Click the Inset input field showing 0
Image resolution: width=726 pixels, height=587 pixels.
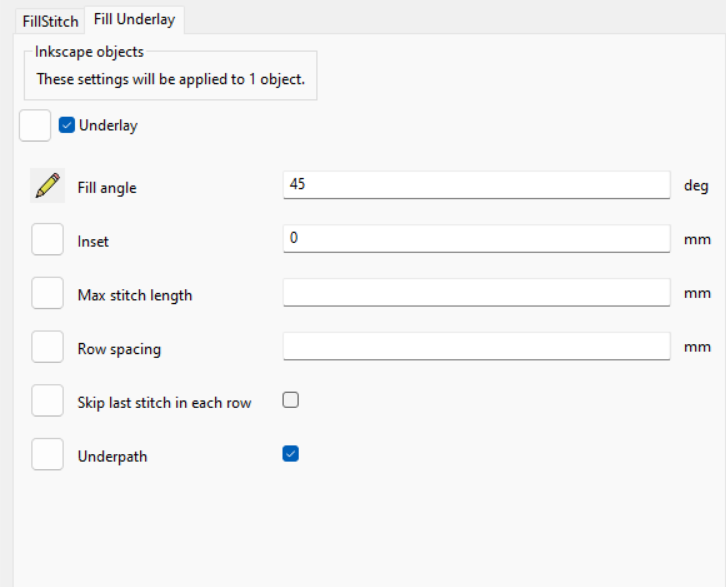[476, 238]
